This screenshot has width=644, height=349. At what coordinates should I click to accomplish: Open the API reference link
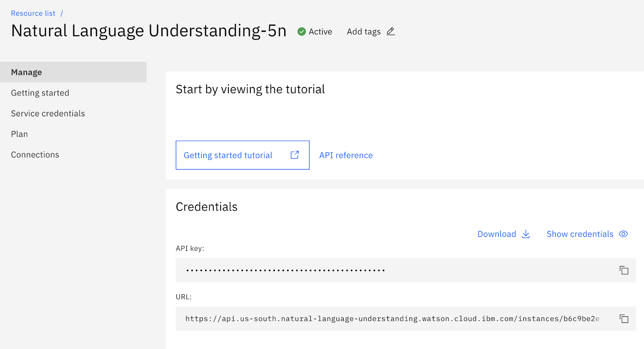(346, 155)
